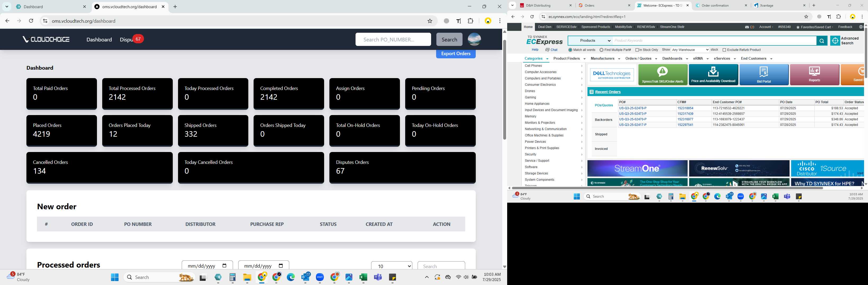Open the CFM# link 152317439
Screen dimensions: 868x285
pyautogui.click(x=685, y=114)
